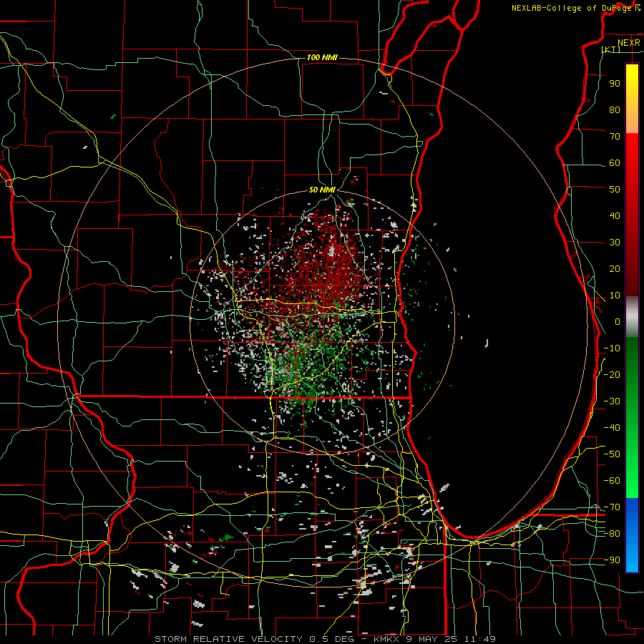Viewport: 644px width, 644px height.
Task: Click the "100 NMI" range ring label
Action: click(322, 57)
